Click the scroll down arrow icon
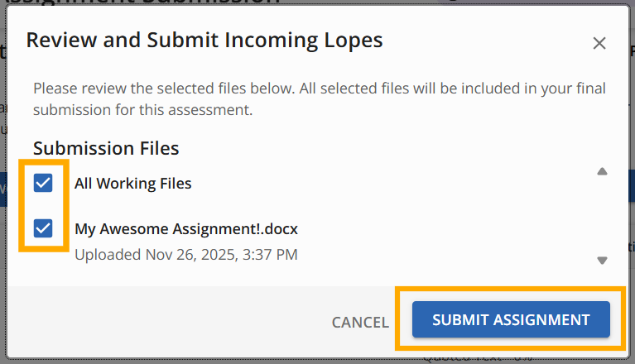This screenshot has width=635, height=364. click(602, 260)
